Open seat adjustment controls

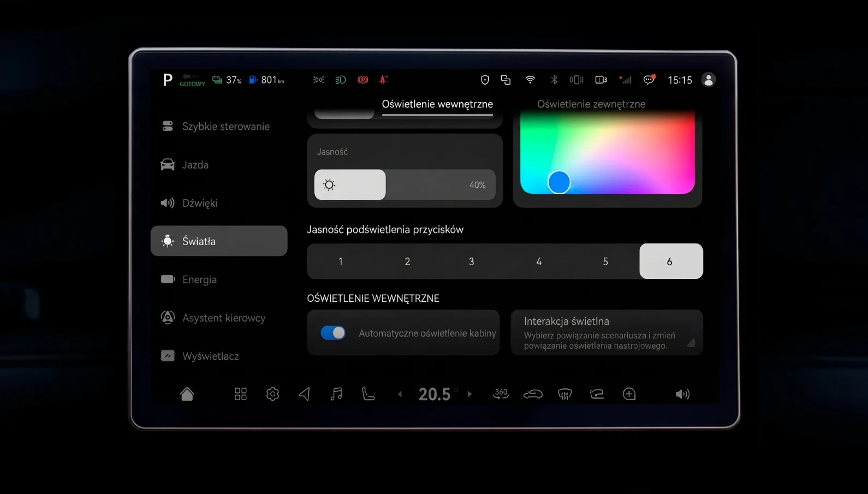368,394
